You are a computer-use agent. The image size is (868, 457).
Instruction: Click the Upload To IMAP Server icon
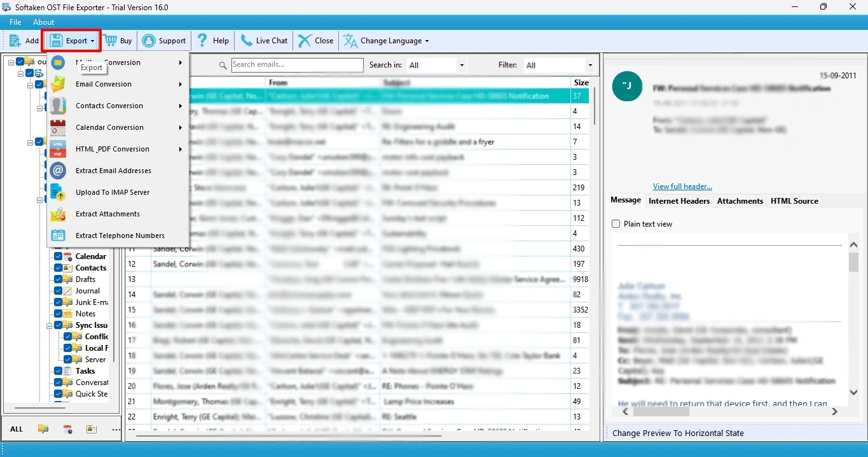click(58, 192)
